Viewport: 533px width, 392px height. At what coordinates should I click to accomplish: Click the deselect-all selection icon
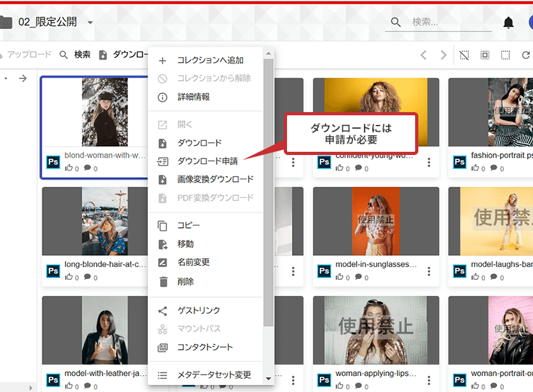(x=464, y=54)
